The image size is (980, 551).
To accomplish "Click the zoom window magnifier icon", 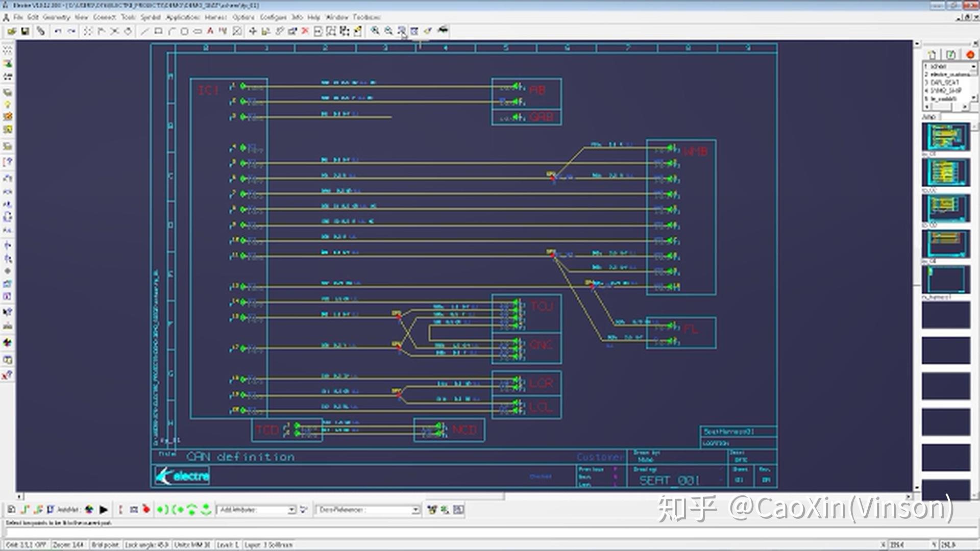I will (x=402, y=31).
